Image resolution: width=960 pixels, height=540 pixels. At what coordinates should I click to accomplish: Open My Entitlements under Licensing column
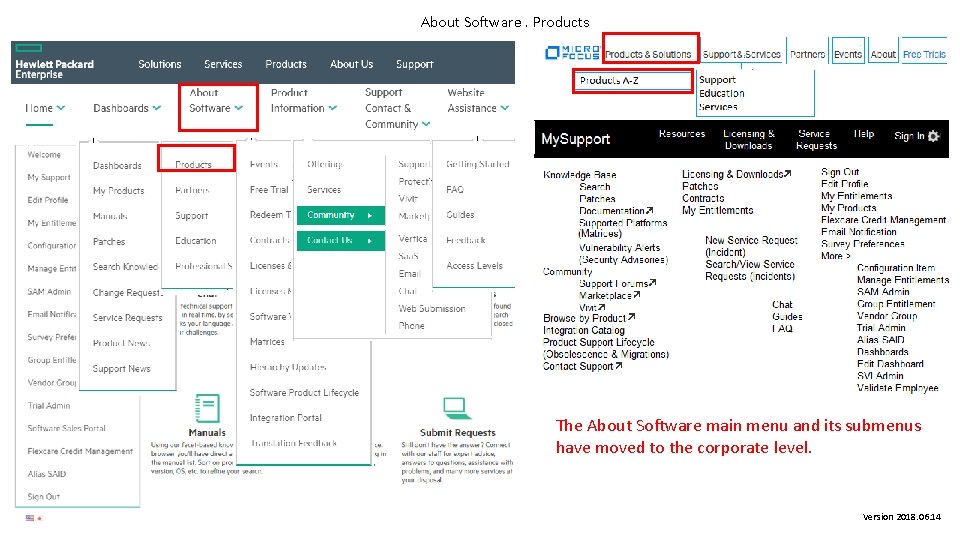coord(718,210)
